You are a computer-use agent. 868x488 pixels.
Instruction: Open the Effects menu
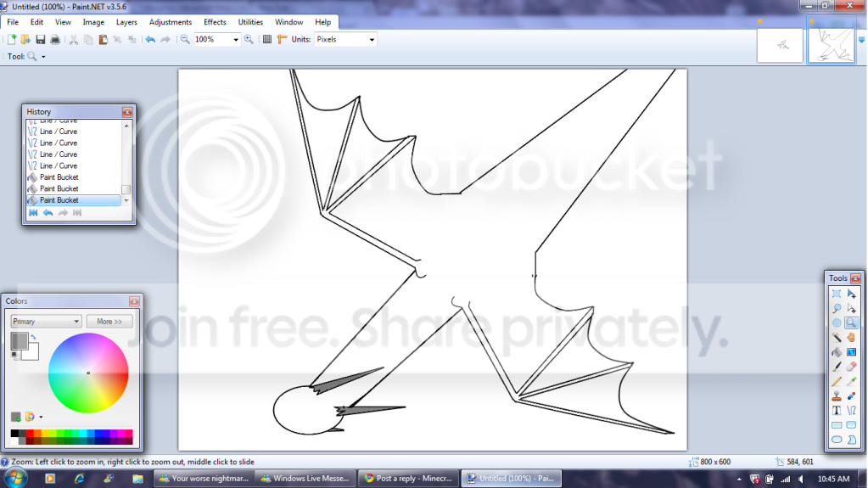point(215,22)
